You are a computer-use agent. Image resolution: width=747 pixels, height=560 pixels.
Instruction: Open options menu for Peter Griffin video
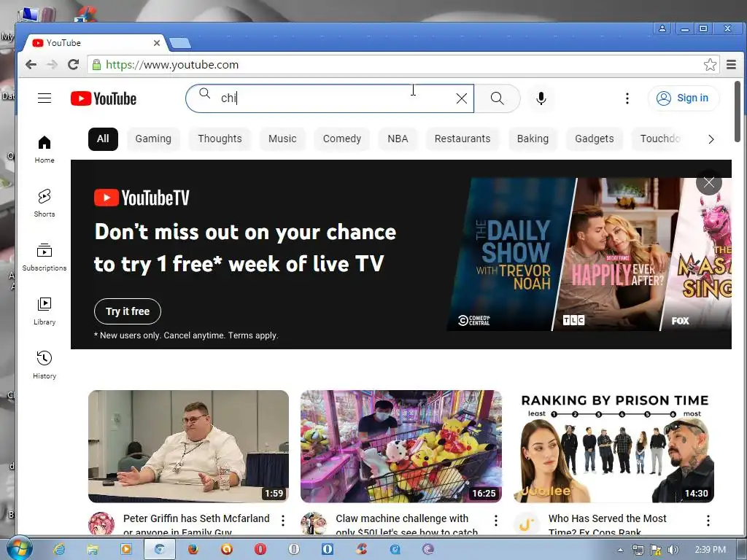[x=283, y=521]
